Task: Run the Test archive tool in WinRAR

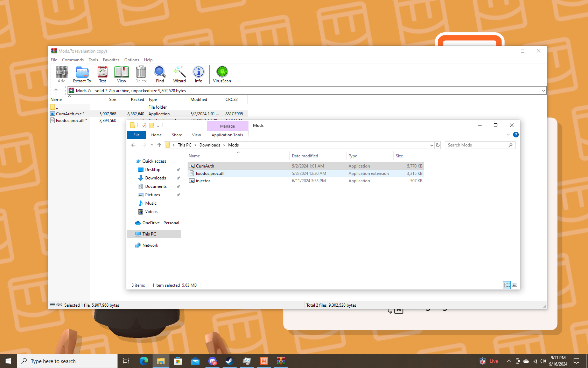Action: point(103,74)
